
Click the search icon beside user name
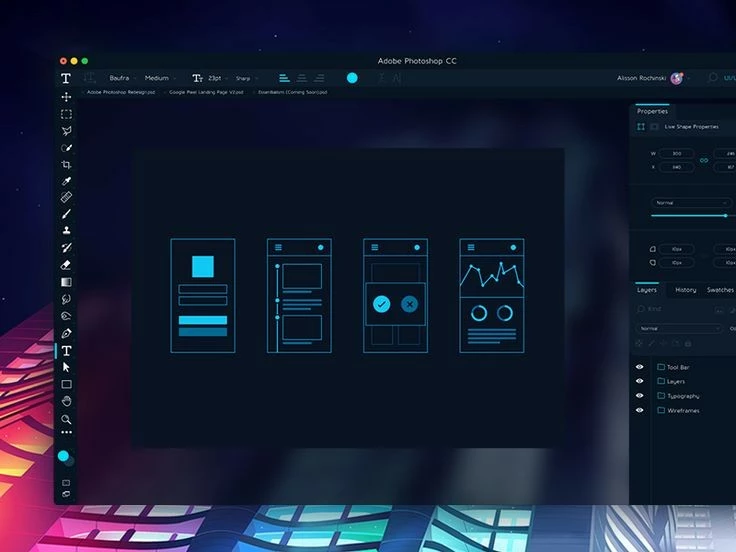pyautogui.click(x=713, y=77)
